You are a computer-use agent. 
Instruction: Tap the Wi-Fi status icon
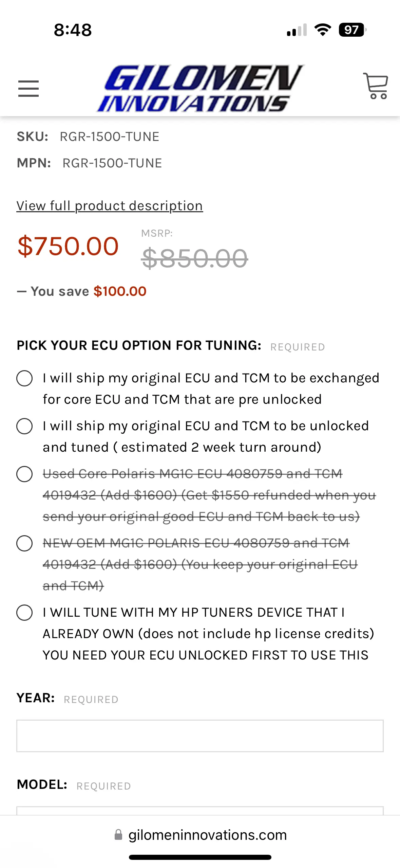coord(323,30)
